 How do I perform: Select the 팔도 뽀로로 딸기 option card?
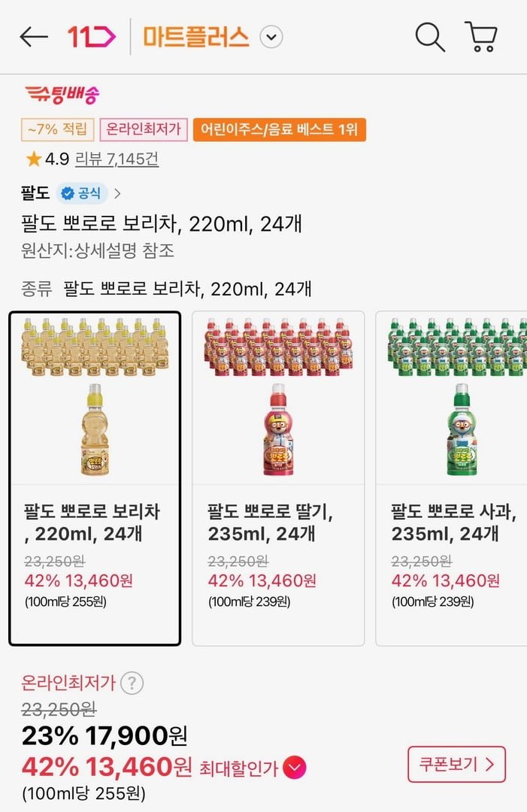pos(278,478)
